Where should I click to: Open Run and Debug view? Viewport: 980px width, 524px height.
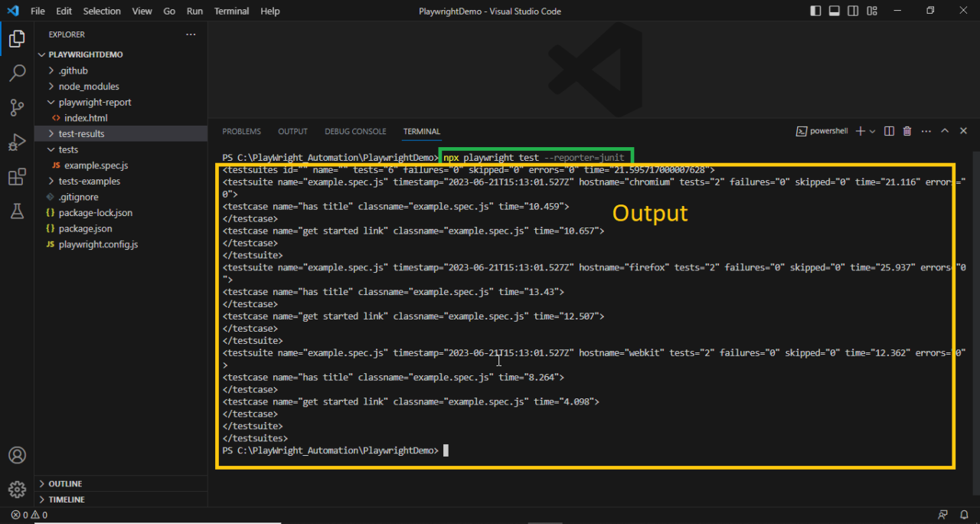click(17, 142)
